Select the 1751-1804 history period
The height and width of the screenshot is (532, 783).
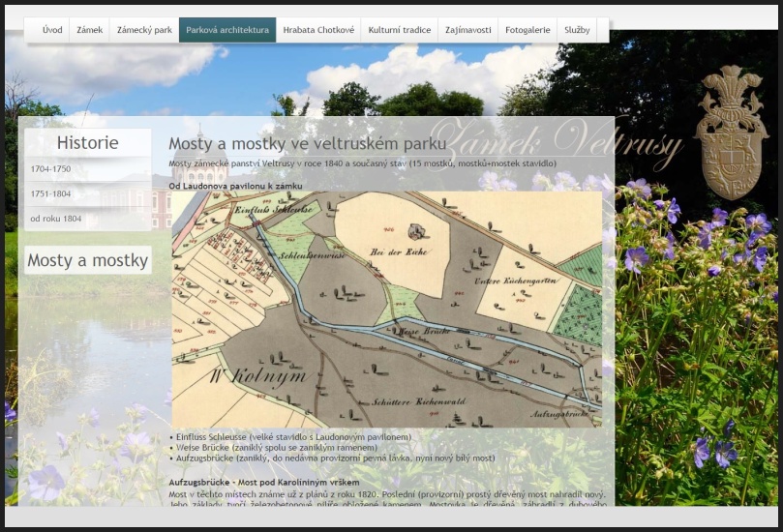(50, 194)
